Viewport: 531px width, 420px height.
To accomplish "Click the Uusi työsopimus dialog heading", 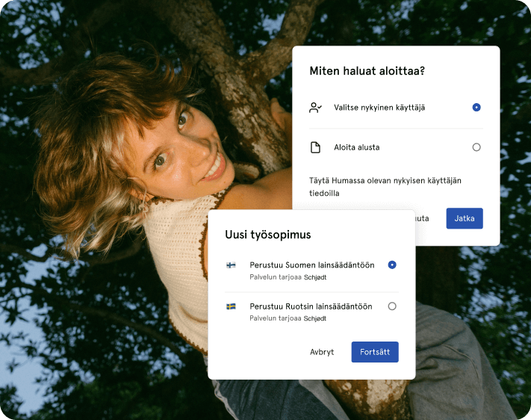I will 268,235.
